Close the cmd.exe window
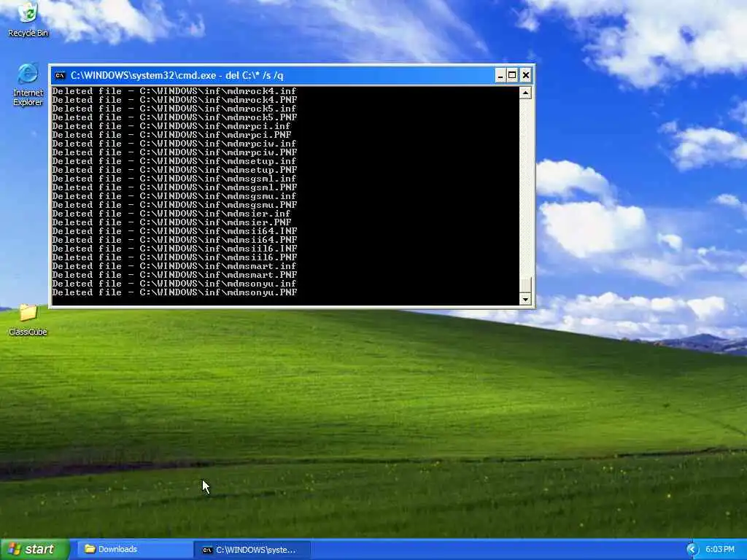Screen dimensions: 747x560 [x=525, y=75]
